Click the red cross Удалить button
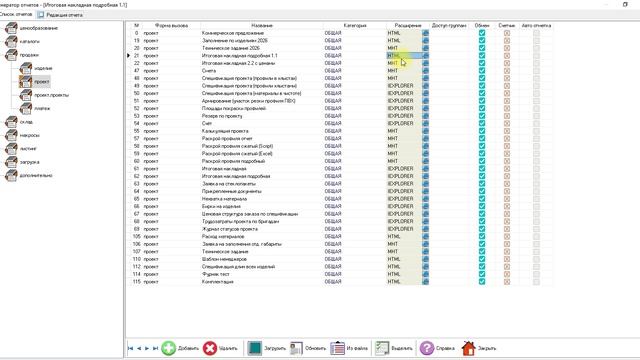The image size is (640, 360). (220, 348)
